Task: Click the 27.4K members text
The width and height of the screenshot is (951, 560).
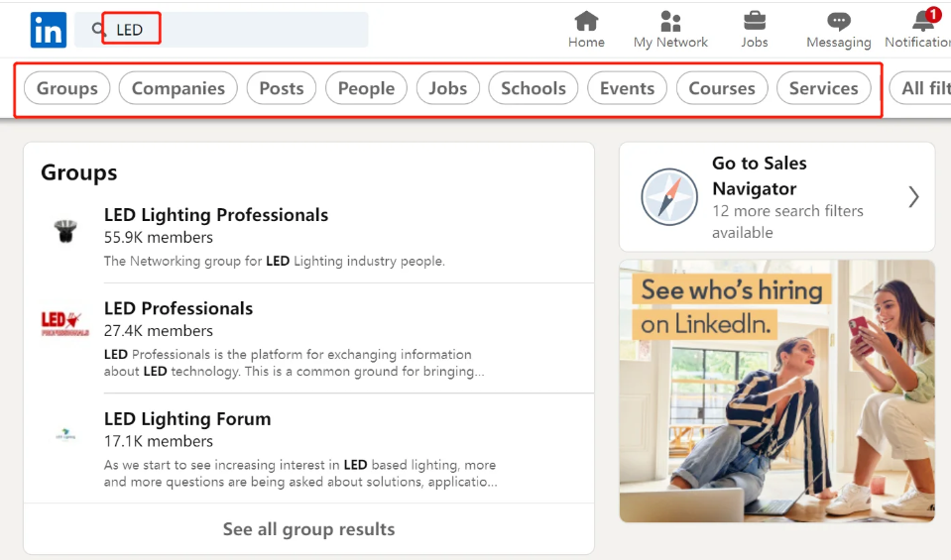Action: (x=159, y=331)
